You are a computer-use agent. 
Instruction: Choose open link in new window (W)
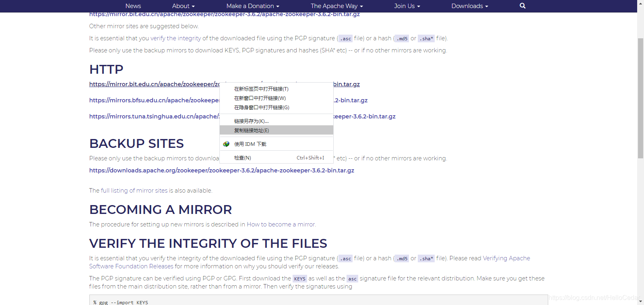[277, 98]
